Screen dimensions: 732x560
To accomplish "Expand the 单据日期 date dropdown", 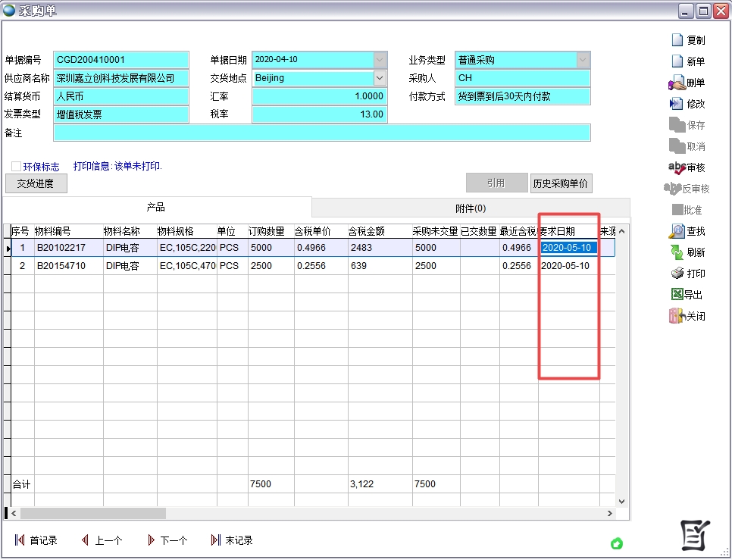I will click(380, 60).
